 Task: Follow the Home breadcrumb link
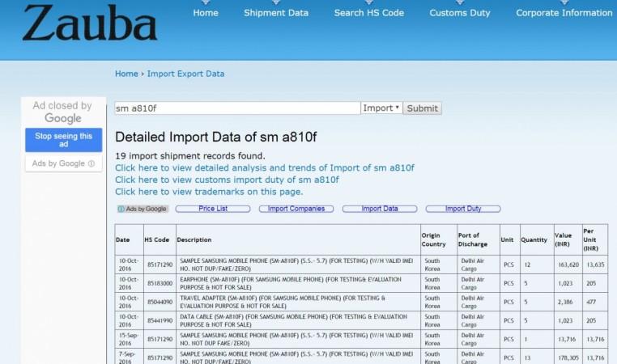[x=126, y=74]
